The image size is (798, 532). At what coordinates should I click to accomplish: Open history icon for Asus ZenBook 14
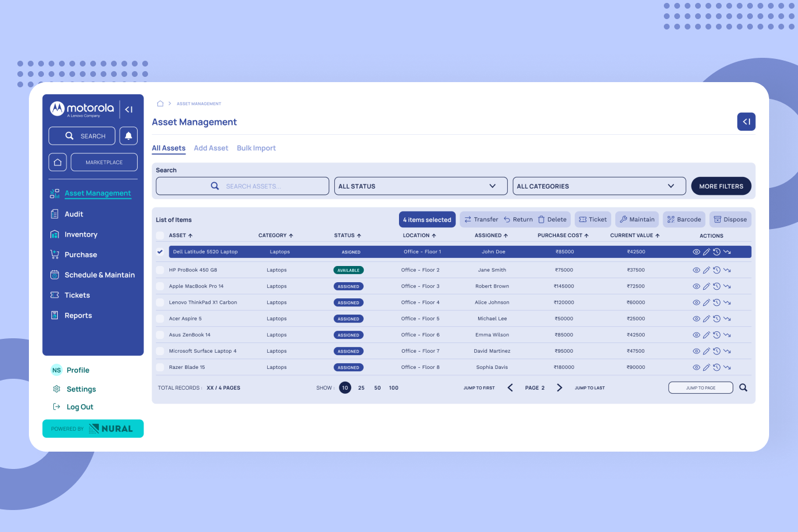point(716,335)
